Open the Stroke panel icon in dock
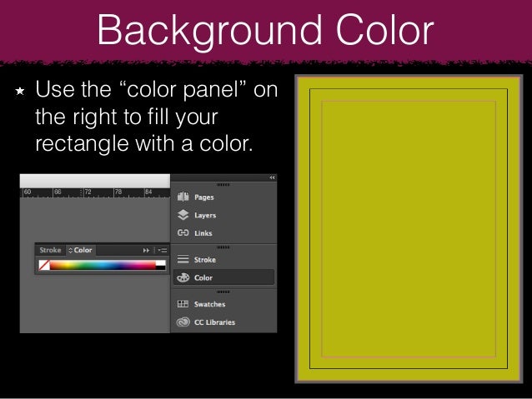Viewport: 532px width, 399px height. coord(183,259)
